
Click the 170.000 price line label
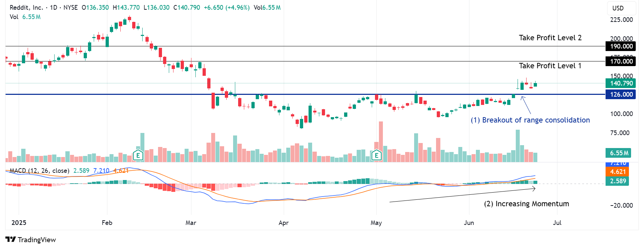pos(621,61)
